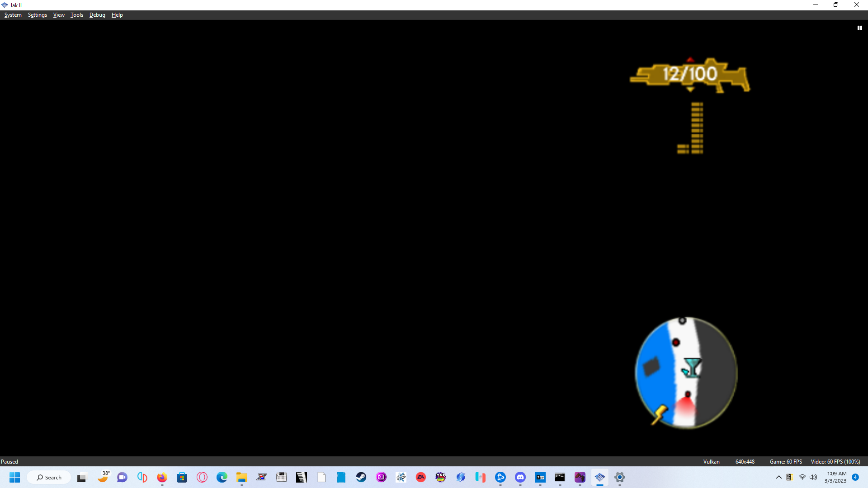
Task: Select the active OpenGOAL emulator taskbar icon
Action: click(600, 477)
